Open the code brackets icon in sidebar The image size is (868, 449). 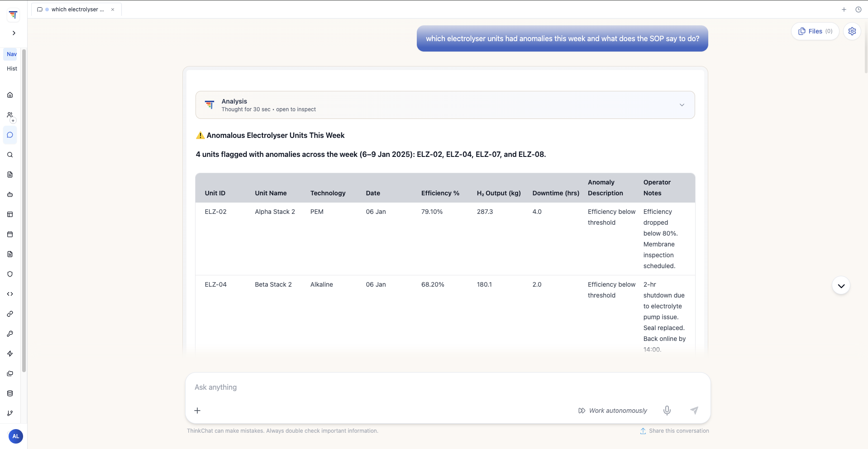10,294
